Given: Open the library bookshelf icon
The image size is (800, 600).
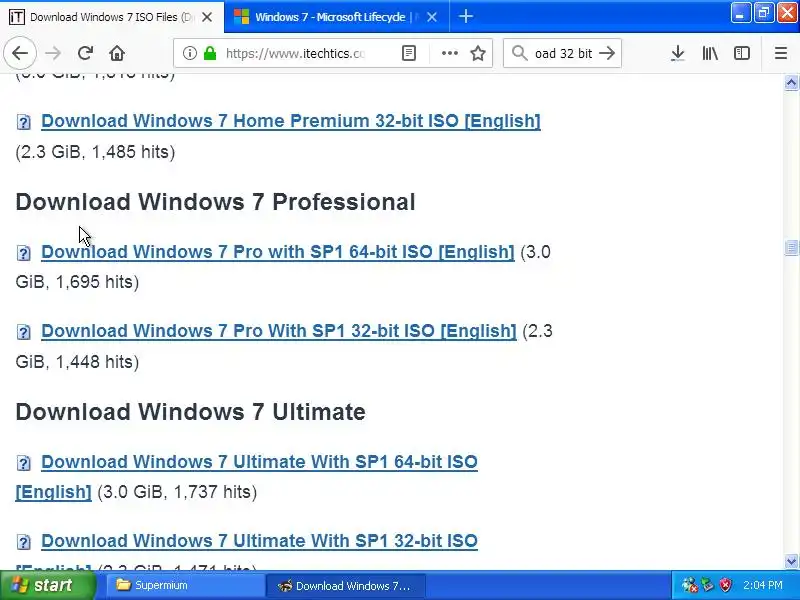Looking at the screenshot, I should coord(710,53).
